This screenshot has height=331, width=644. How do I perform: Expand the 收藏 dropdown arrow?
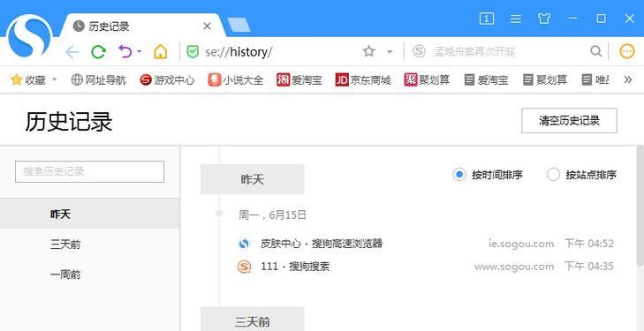click(54, 79)
